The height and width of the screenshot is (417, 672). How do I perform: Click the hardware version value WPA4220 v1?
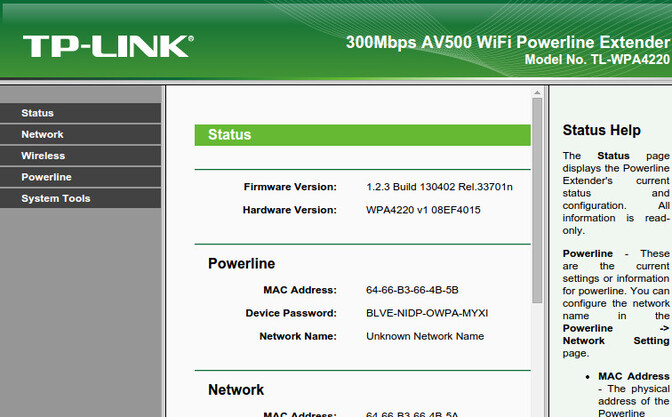(423, 210)
